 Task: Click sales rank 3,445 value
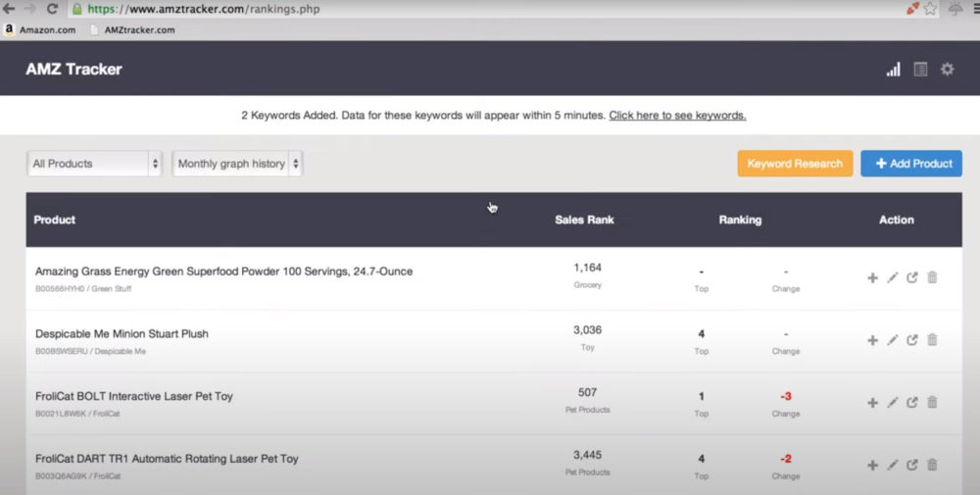(x=587, y=455)
